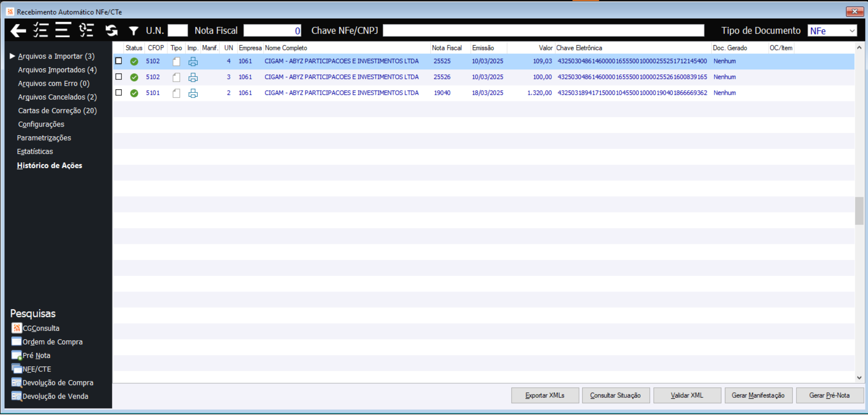868x415 pixels.
Task: Open Histórico de Ações
Action: (x=49, y=166)
